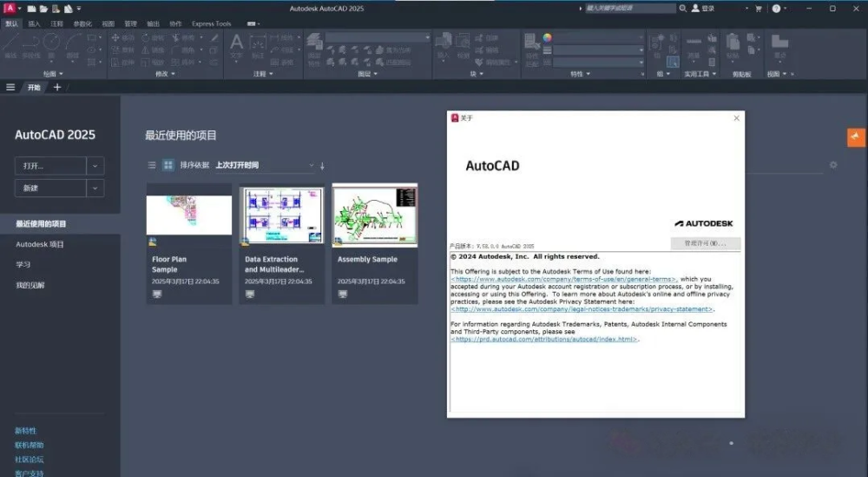
Task: Click Manage License button in About dialog
Action: coord(705,243)
